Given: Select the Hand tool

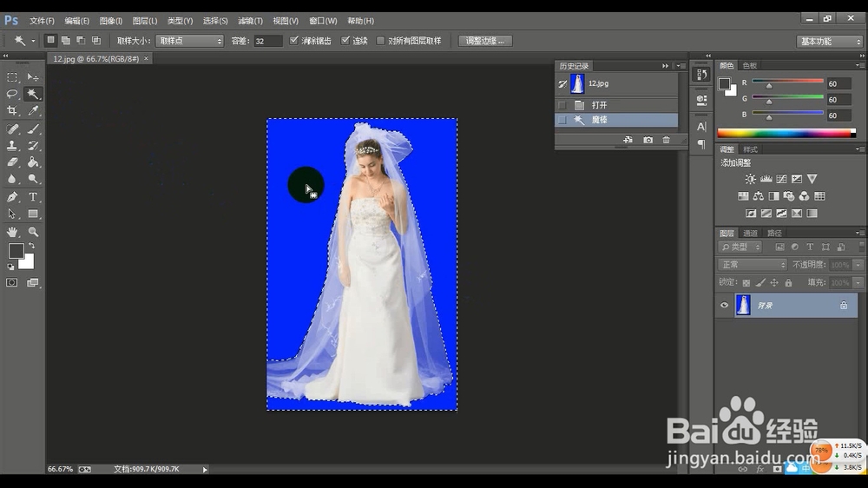Looking at the screenshot, I should [13, 232].
